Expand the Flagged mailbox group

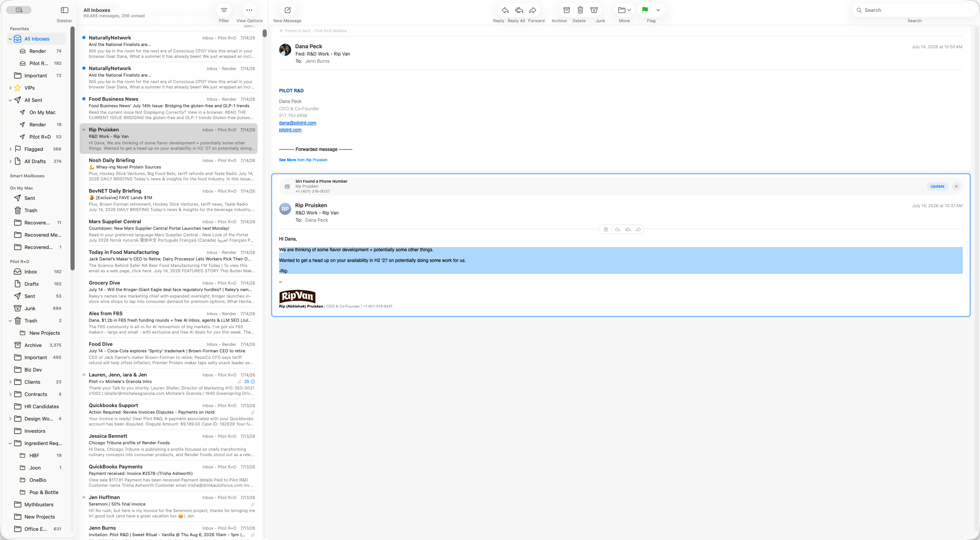pyautogui.click(x=10, y=149)
